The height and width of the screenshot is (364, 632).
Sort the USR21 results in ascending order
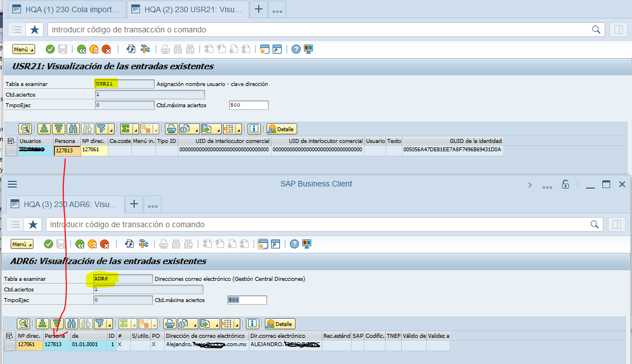point(43,129)
